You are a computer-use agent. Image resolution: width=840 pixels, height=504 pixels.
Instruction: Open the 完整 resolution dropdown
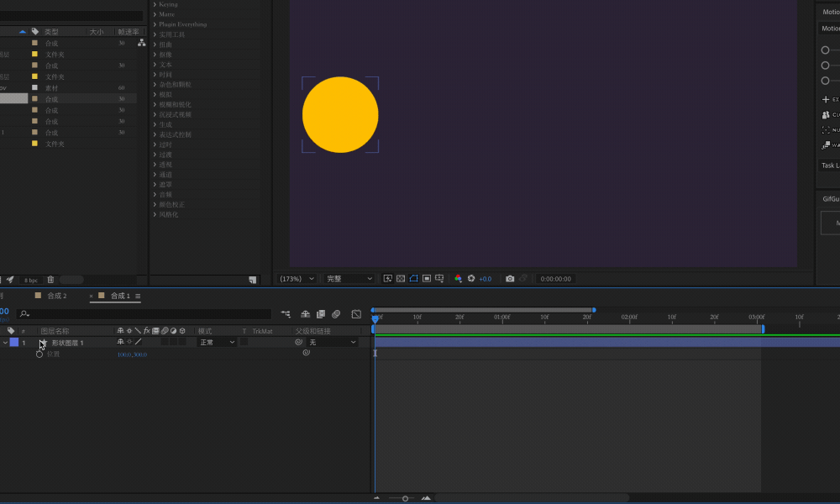(x=349, y=279)
